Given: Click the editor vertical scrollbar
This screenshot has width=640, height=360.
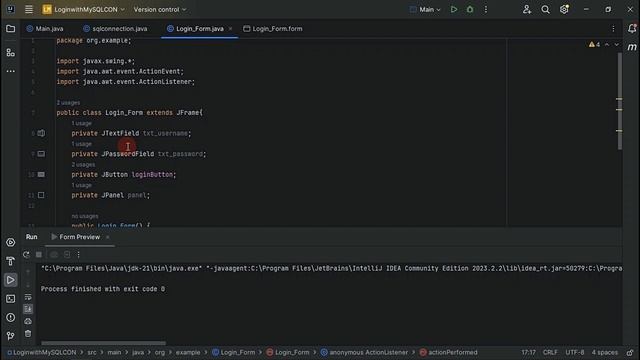Looking at the screenshot, I should 620,100.
